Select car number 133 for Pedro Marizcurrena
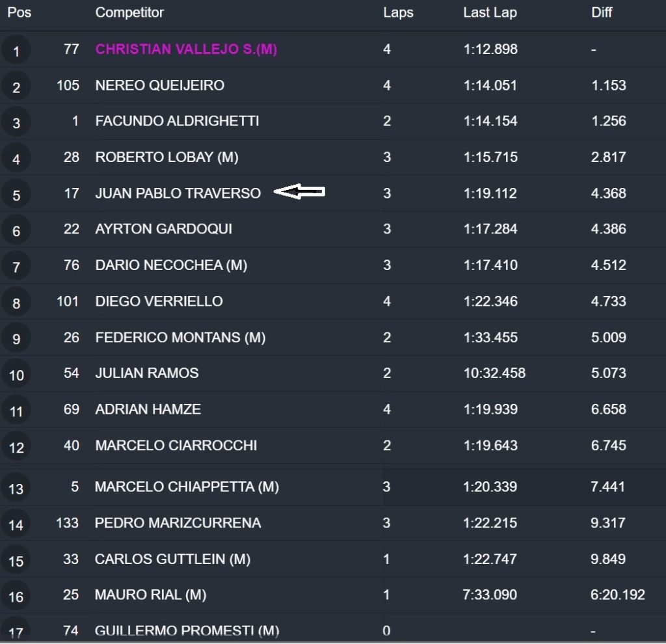Screen dimensions: 666x644 (67, 523)
